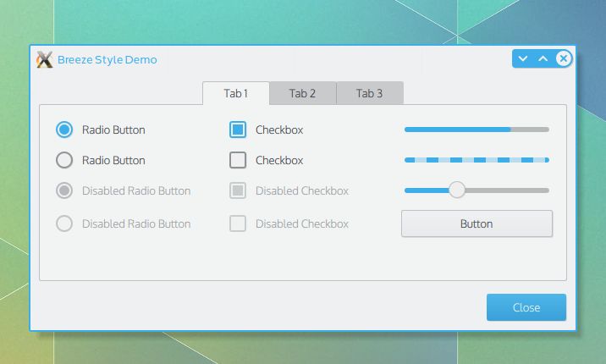Click the striped busy progress bar

477,160
